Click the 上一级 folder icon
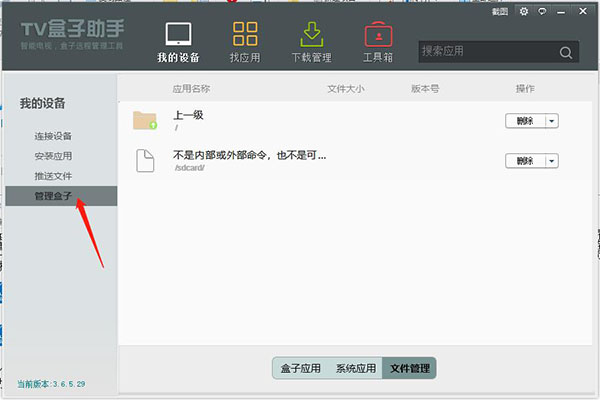 pos(146,121)
